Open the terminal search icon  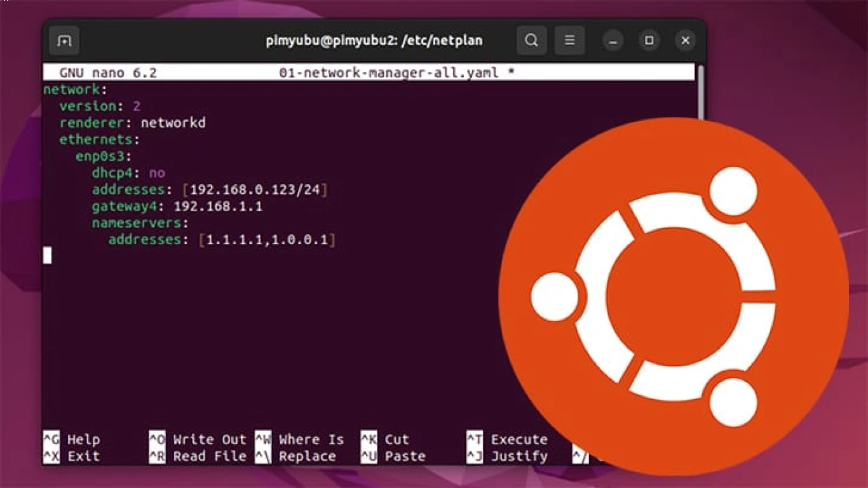point(531,41)
